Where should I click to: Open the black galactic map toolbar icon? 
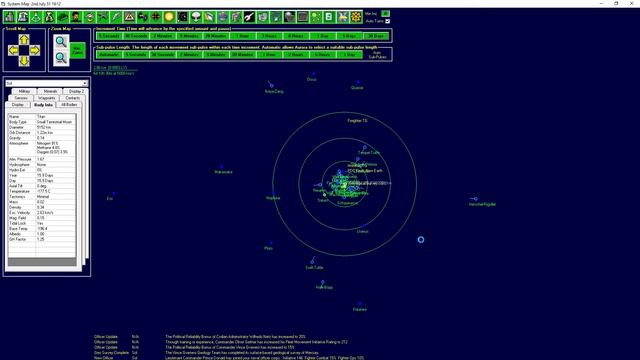[182, 17]
